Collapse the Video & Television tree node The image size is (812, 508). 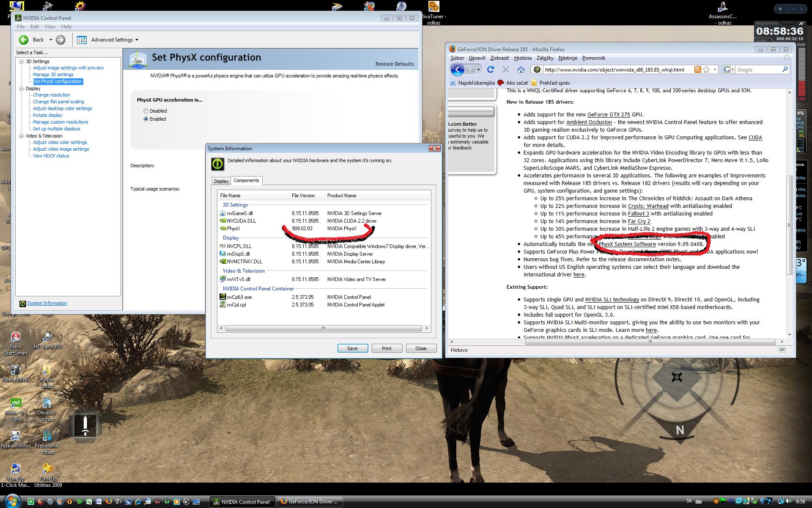click(22, 136)
